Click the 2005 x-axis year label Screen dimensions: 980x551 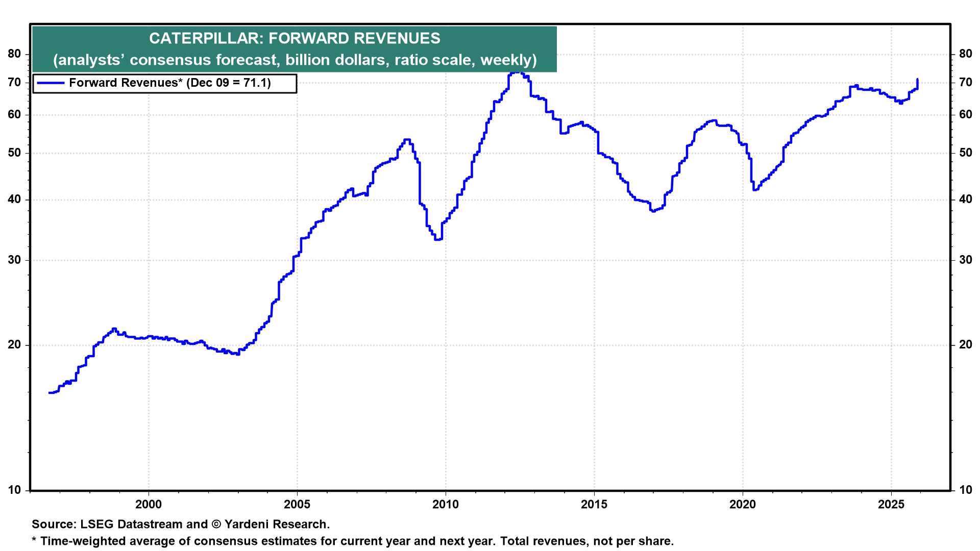pos(297,505)
